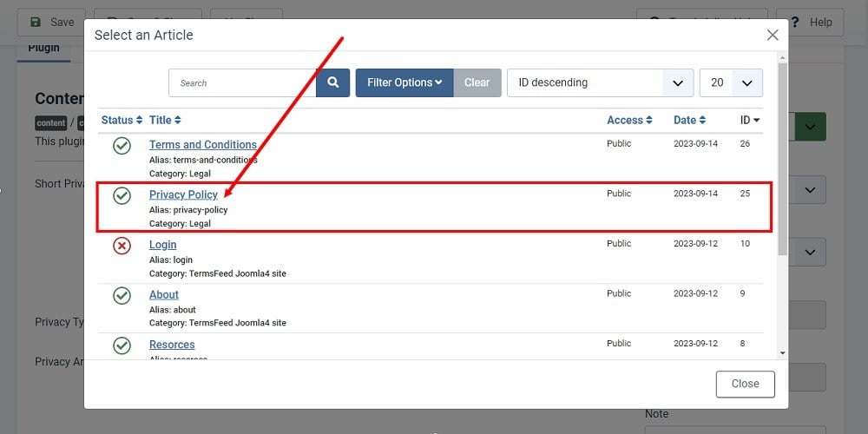
Task: Click the dialog vertical scrollbar
Action: coord(782,160)
